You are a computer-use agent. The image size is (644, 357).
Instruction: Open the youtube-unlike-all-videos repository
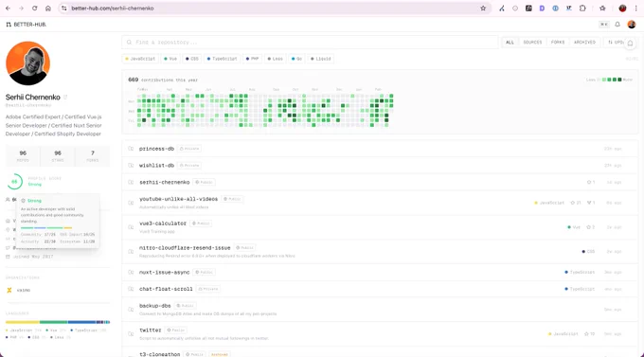(x=178, y=199)
